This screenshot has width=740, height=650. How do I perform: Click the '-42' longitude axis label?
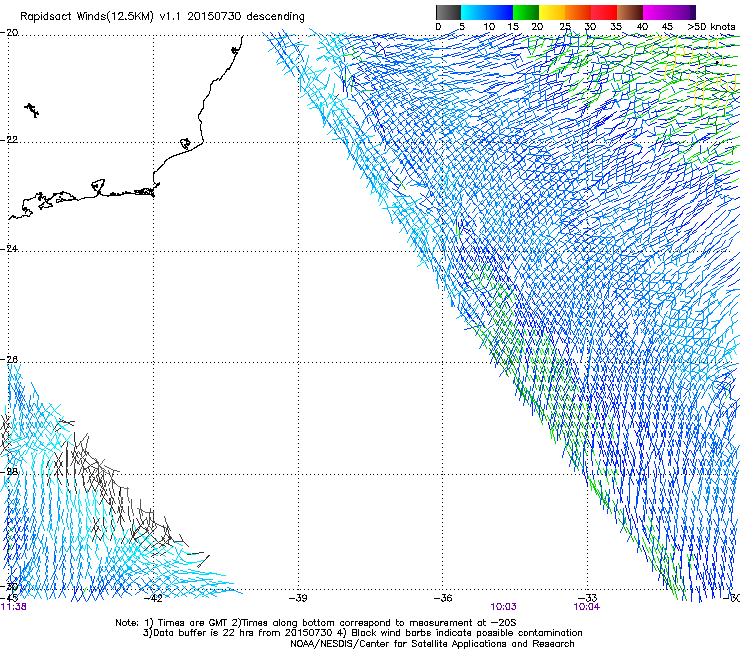(153, 598)
